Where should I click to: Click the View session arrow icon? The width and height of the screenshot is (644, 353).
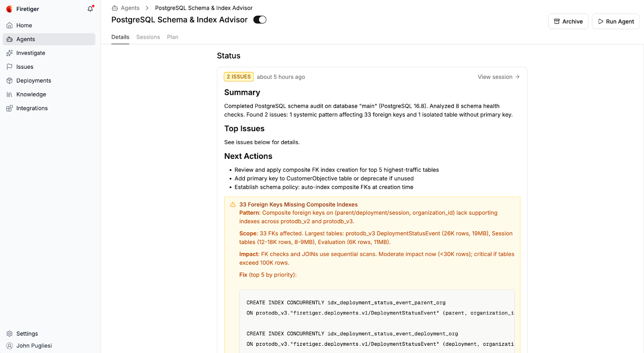coord(517,77)
